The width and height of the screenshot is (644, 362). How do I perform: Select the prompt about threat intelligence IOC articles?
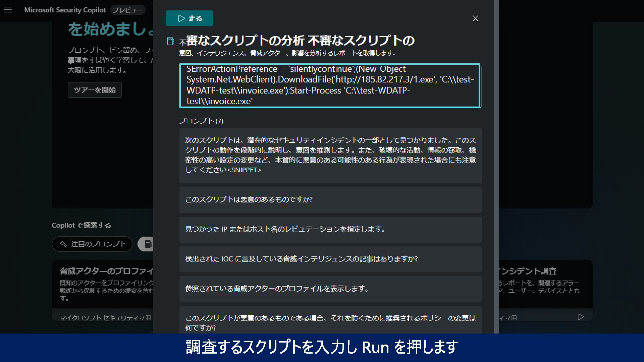(x=330, y=259)
